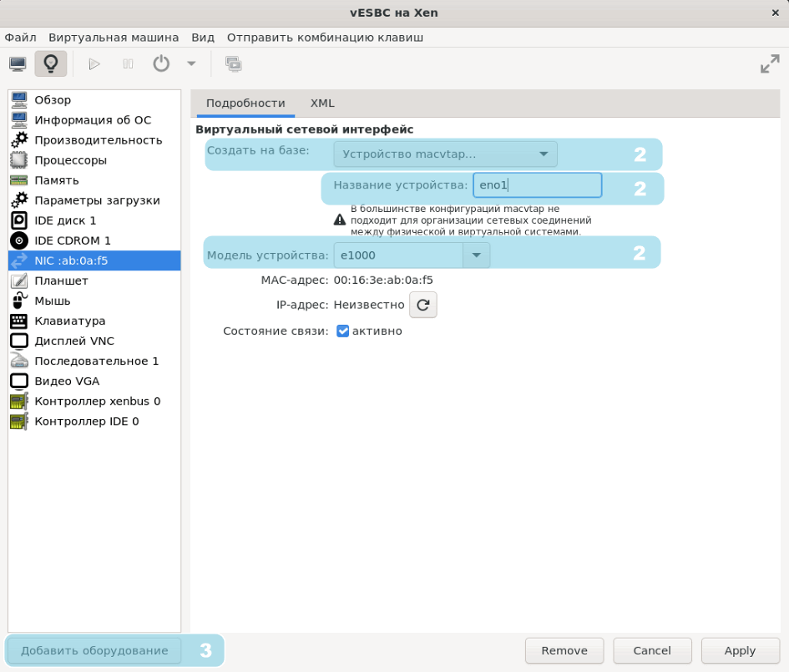Select Последовательное 1 device

[94, 361]
